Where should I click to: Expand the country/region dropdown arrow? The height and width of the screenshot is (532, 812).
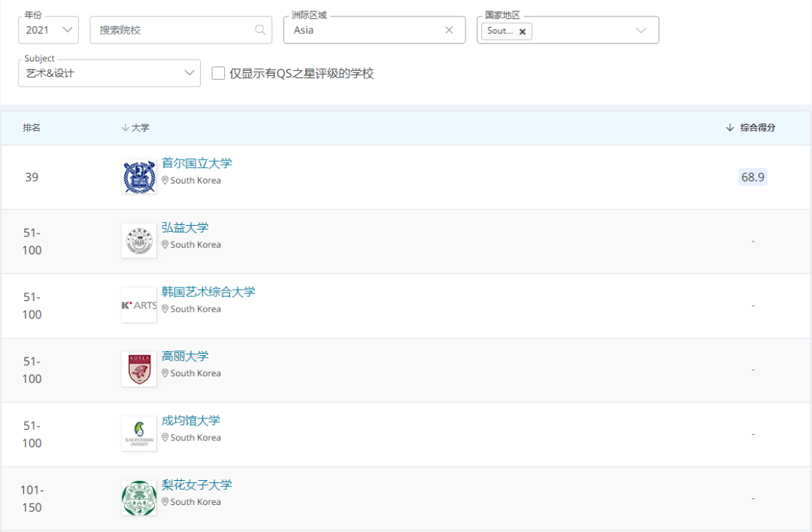pyautogui.click(x=641, y=30)
